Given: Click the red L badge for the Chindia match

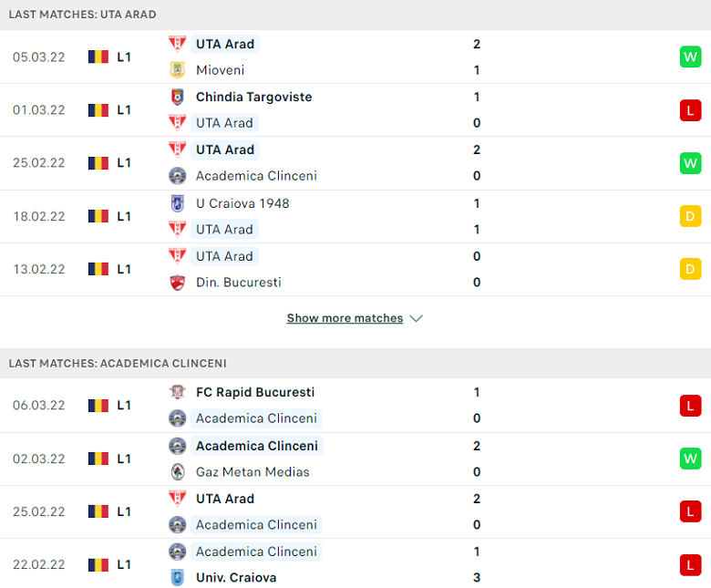Looking at the screenshot, I should [x=690, y=110].
